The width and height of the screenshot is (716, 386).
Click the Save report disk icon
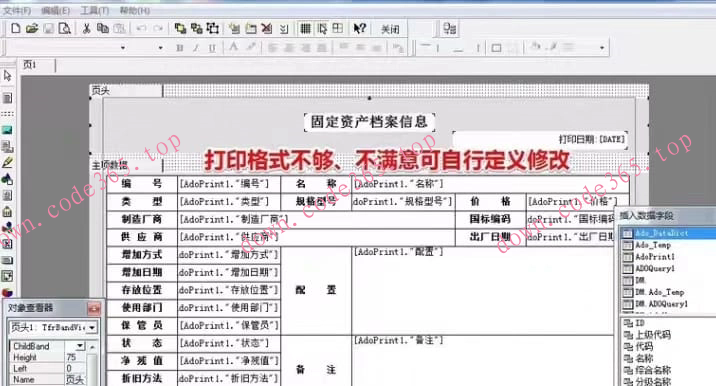tap(48, 28)
